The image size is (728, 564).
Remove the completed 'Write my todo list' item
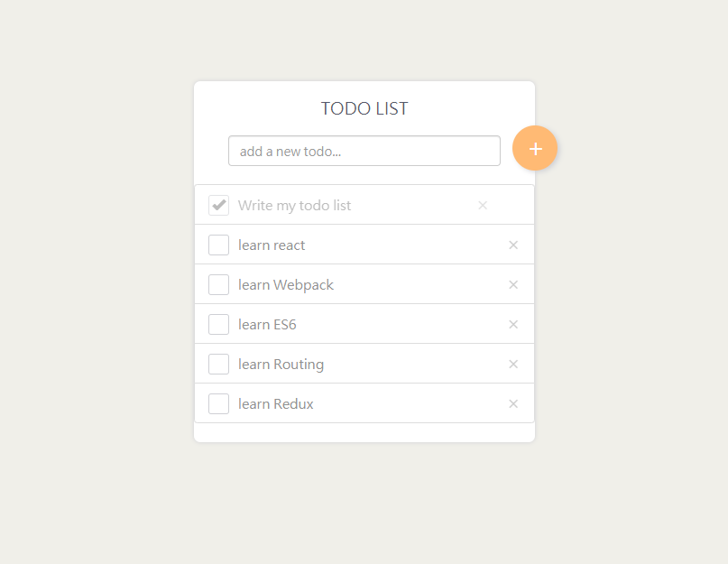click(483, 206)
